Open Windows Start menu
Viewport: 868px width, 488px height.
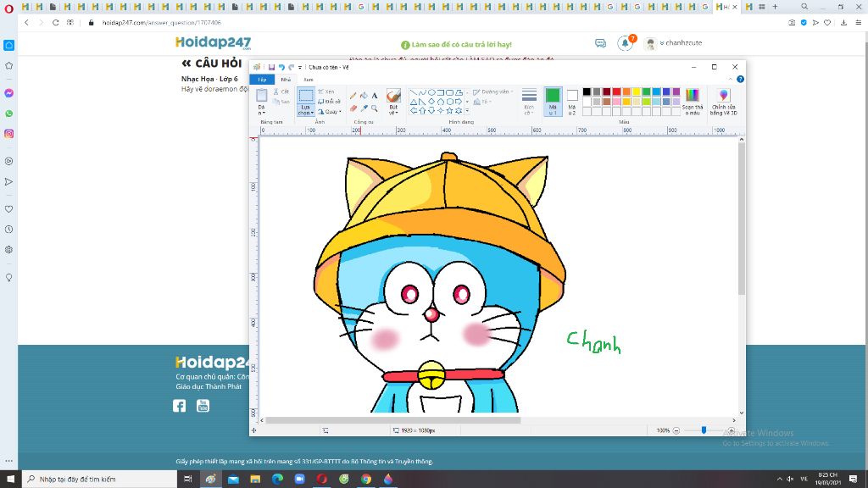(10, 480)
